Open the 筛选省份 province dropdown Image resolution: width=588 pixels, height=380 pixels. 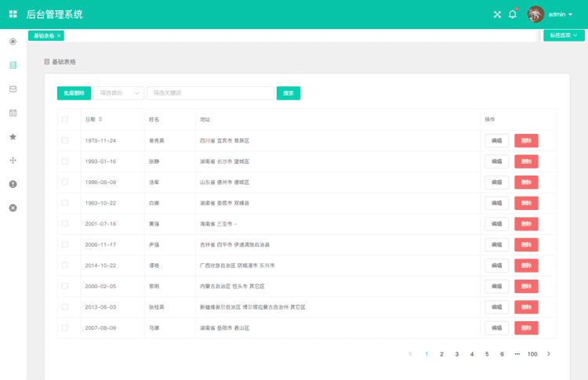tap(119, 93)
